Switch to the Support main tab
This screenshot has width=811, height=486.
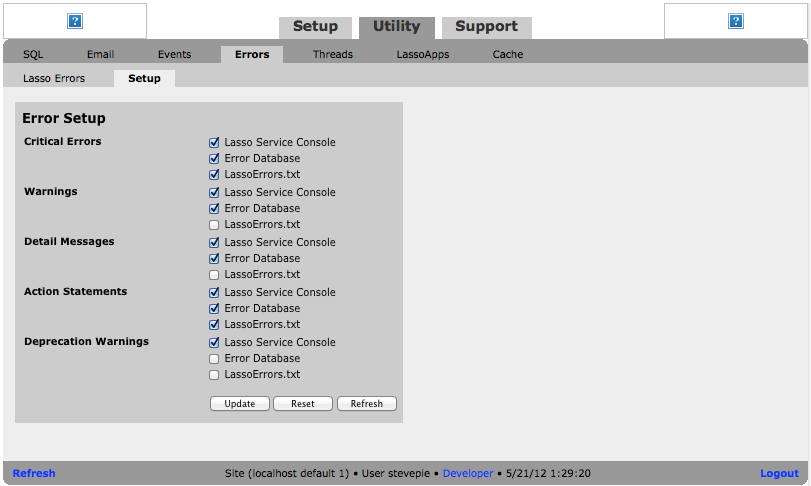coord(486,27)
